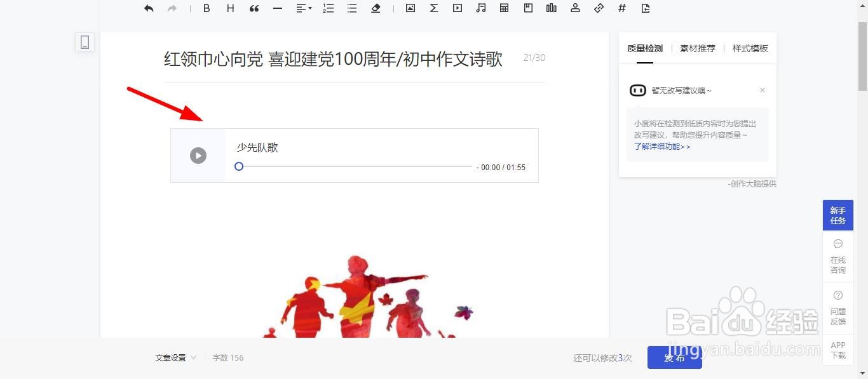Screen dimensions: 868x379
Task: Insert an image into the article
Action: [x=410, y=8]
